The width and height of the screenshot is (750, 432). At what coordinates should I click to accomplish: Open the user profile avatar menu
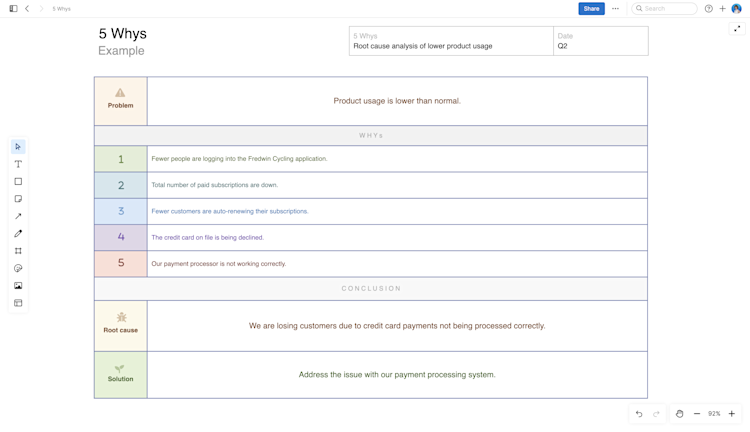pyautogui.click(x=737, y=9)
